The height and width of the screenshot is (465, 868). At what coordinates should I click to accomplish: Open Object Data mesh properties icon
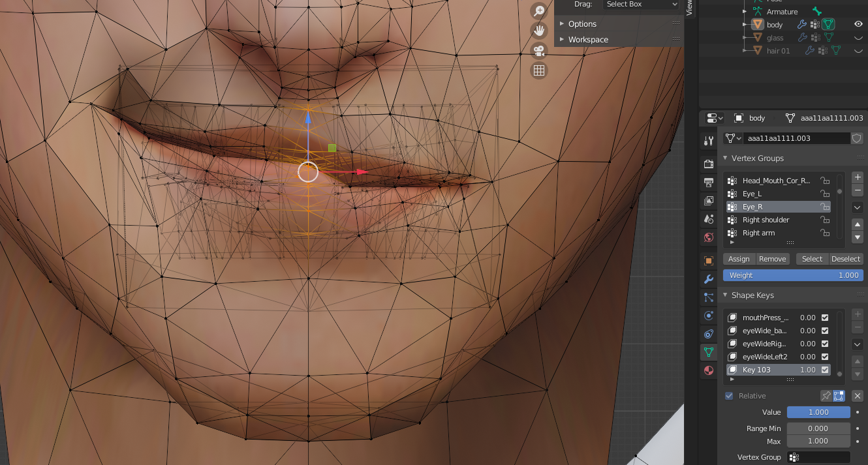coord(709,352)
